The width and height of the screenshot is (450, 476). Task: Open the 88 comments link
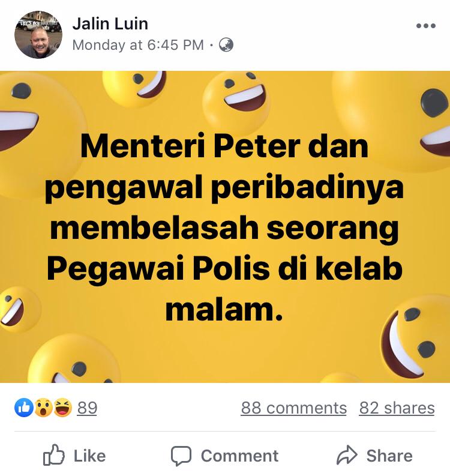[294, 408]
